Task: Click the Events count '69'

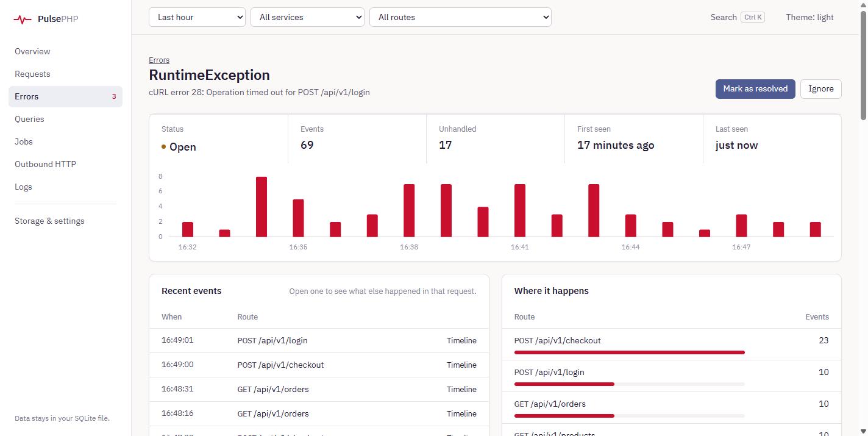Action: [307, 145]
